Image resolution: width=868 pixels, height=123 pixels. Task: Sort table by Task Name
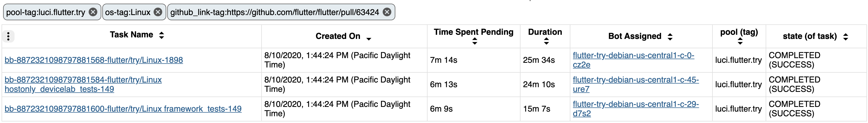(x=161, y=35)
